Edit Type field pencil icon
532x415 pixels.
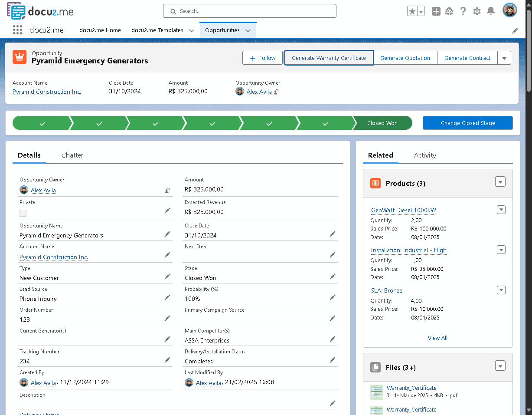pyautogui.click(x=167, y=277)
